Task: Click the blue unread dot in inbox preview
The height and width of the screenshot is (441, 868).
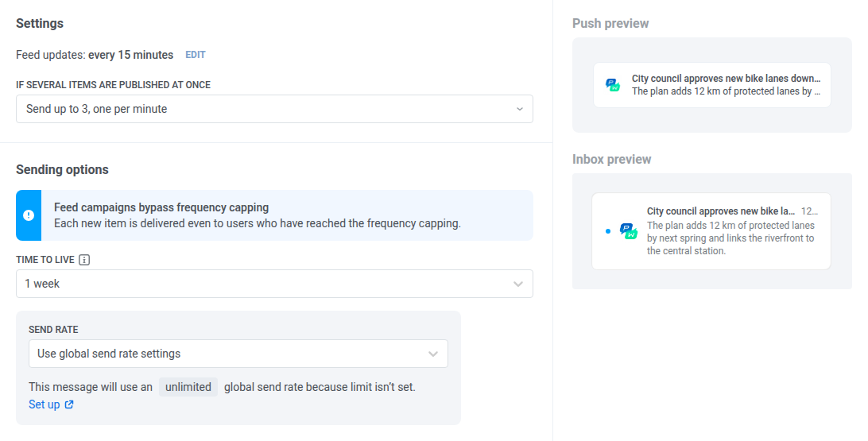Action: (608, 231)
